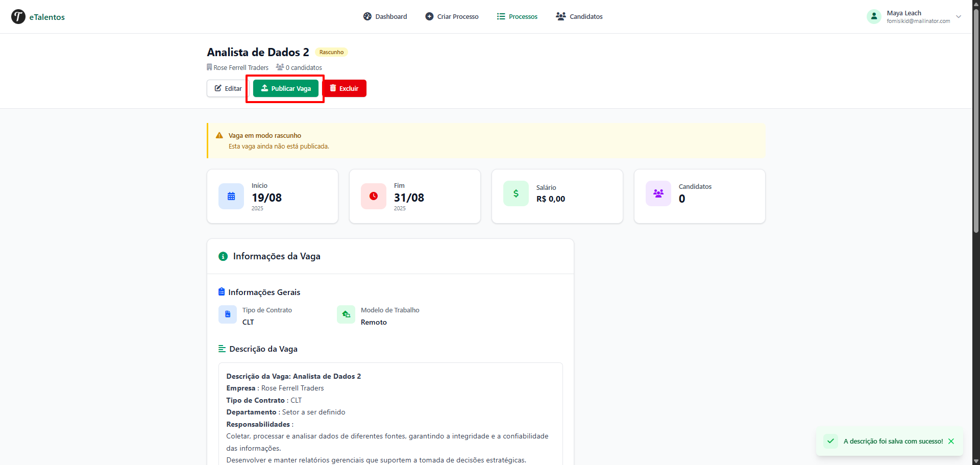Click the red clock icon in Fim card

pyautogui.click(x=374, y=196)
